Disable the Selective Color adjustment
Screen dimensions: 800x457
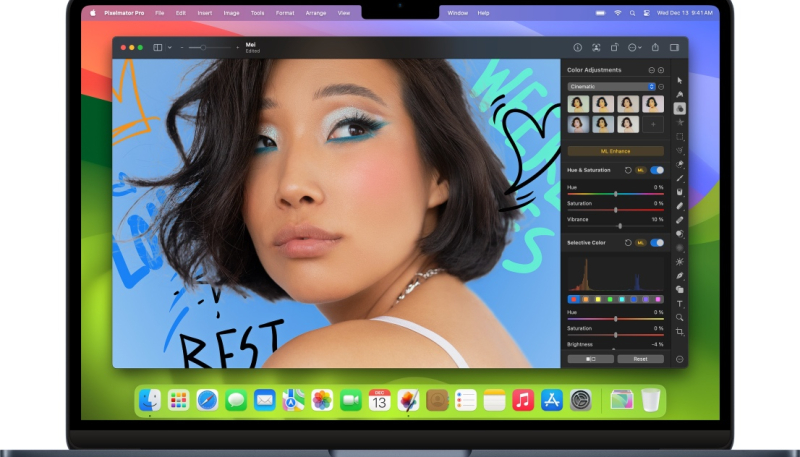657,242
